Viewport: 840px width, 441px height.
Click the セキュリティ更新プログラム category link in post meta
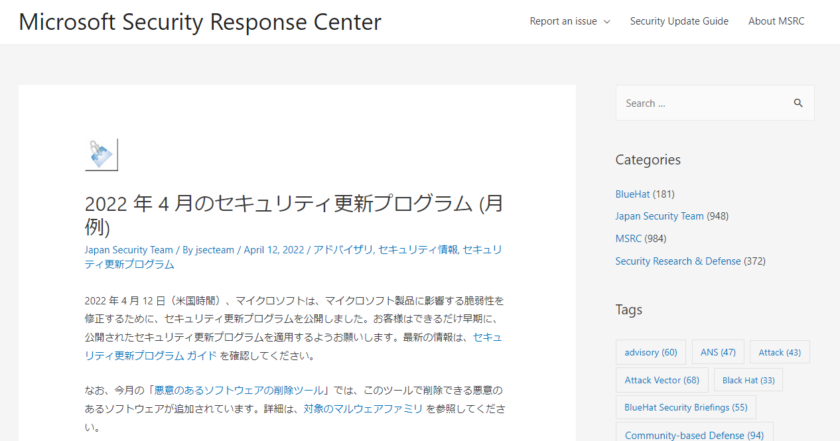tap(293, 257)
